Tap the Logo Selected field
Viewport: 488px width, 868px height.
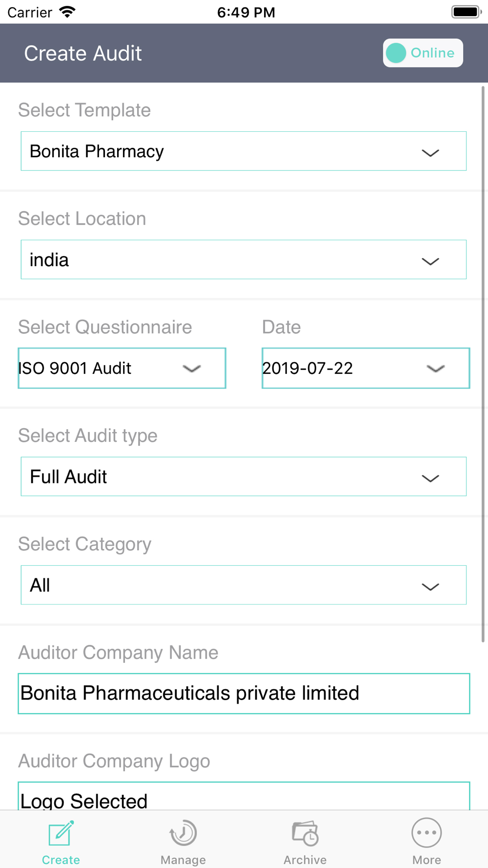click(x=244, y=797)
